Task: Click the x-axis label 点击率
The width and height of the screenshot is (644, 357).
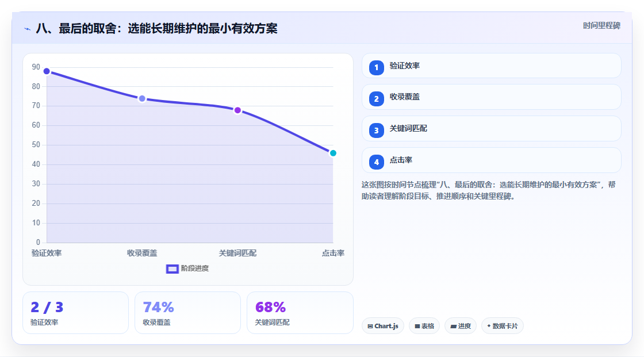Action: coord(333,253)
